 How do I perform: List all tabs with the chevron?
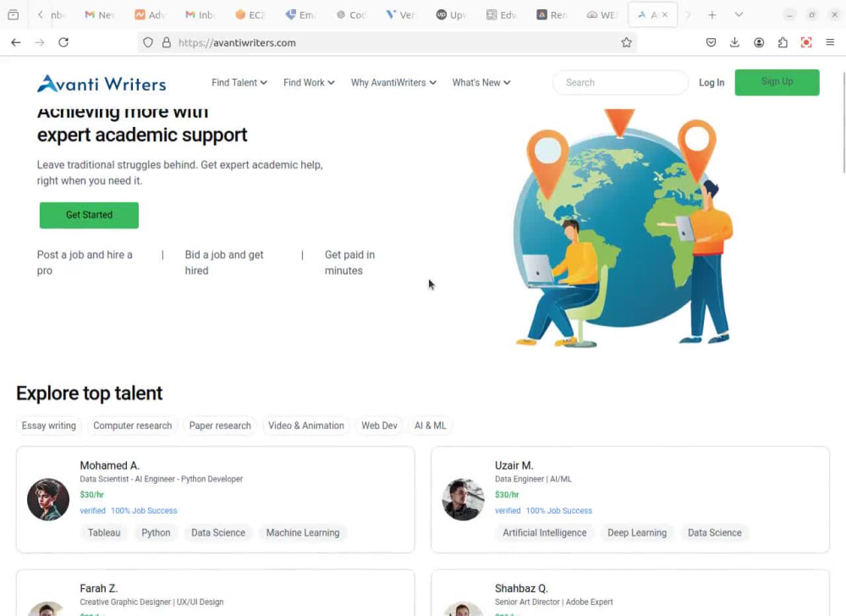(739, 14)
